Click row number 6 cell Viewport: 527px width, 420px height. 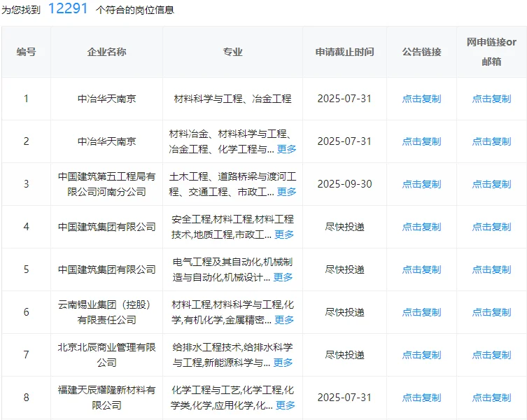[x=26, y=312]
